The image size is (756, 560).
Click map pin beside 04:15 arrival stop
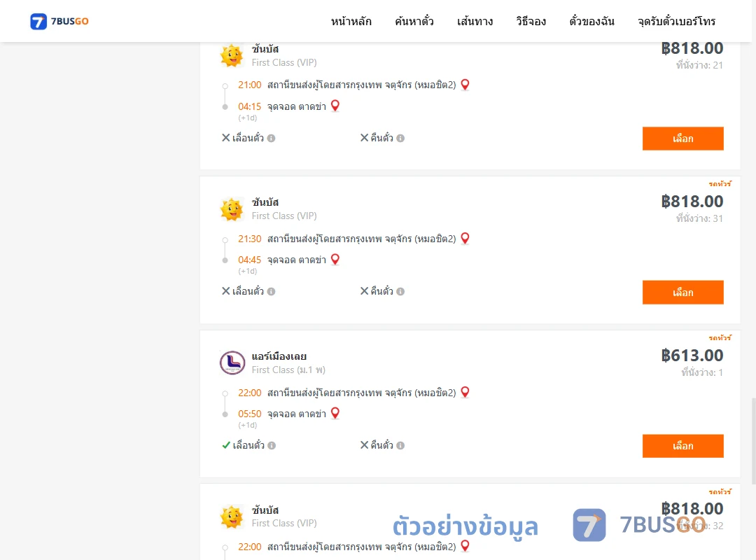[335, 106]
